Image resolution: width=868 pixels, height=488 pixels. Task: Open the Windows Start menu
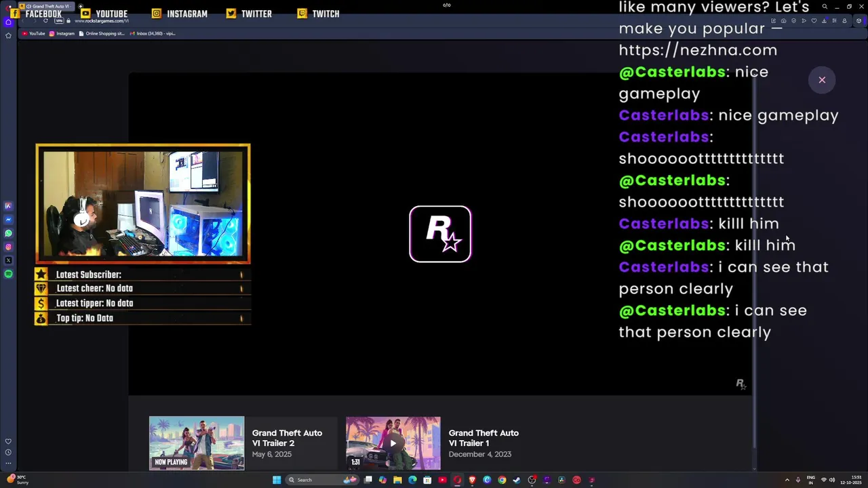coord(277,480)
